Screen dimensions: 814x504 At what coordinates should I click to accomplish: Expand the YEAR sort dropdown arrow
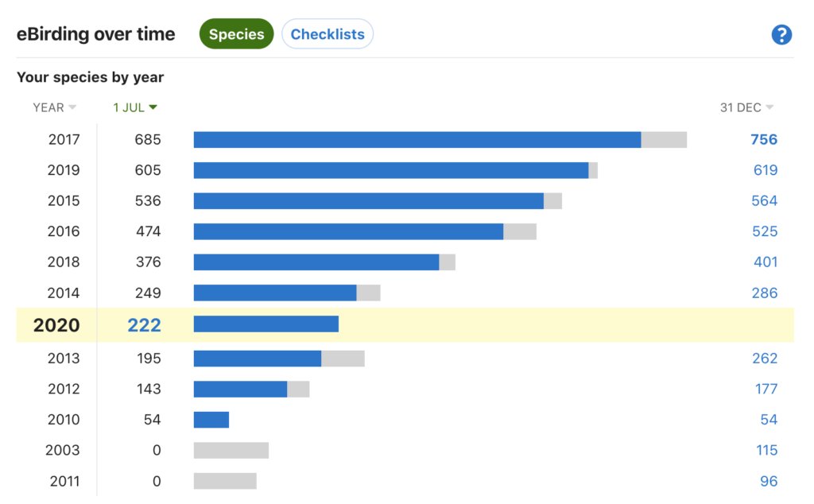click(x=72, y=107)
